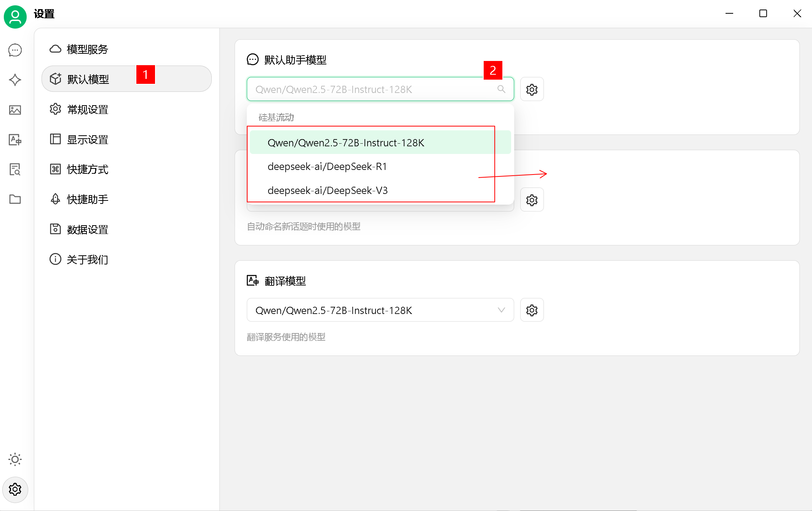812x511 pixels.
Task: Choose deepseek-ai/DeepSeek-V3 option
Action: click(x=328, y=191)
